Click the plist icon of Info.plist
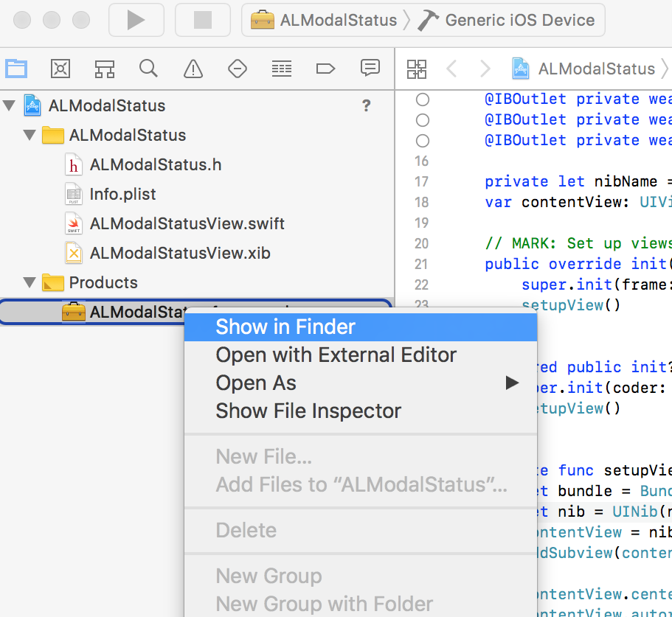 pyautogui.click(x=74, y=194)
